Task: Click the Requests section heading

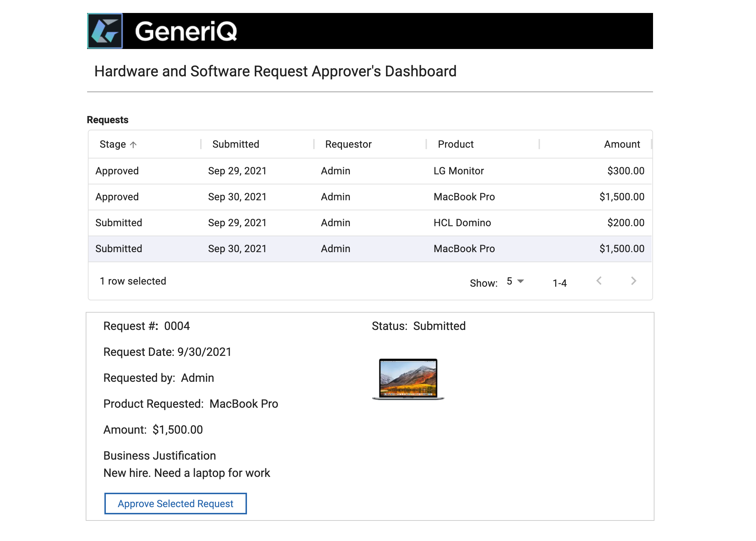Action: coord(108,120)
